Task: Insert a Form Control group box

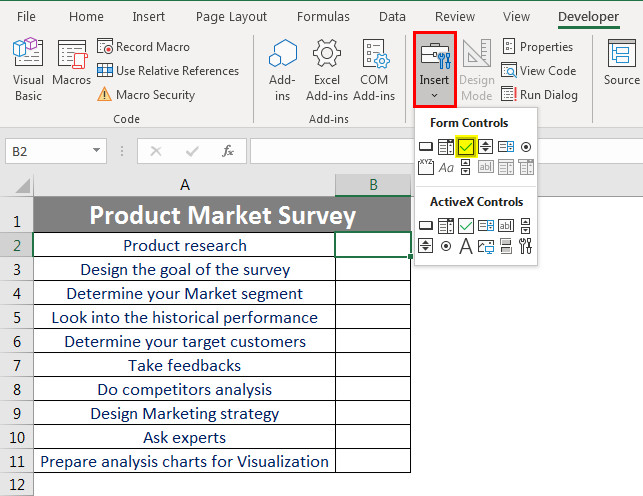Action: (x=426, y=167)
